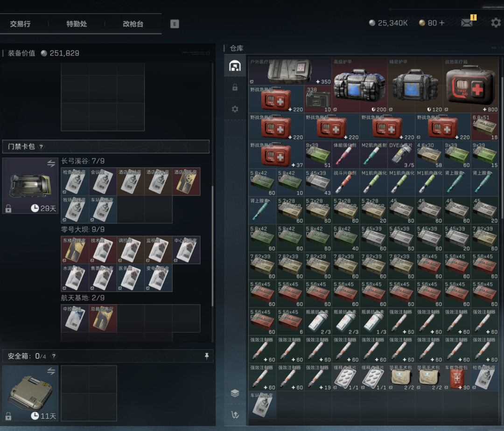Viewport: 504px width, 431px height.
Task: Select the 9x39 SP5 ammo stack of 15
Action: [485, 154]
